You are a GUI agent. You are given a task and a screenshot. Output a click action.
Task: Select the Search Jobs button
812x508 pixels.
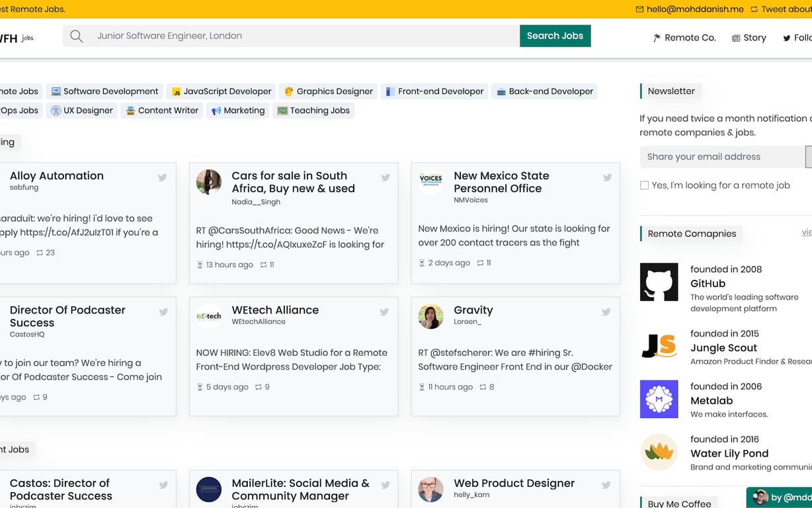[x=555, y=36]
